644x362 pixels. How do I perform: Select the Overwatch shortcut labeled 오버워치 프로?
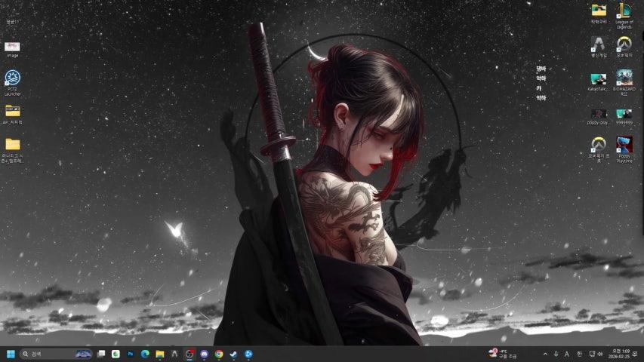click(x=598, y=150)
